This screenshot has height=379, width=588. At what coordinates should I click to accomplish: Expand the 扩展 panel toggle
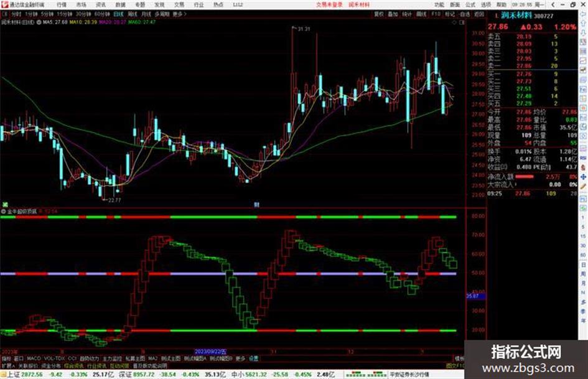coord(8,365)
